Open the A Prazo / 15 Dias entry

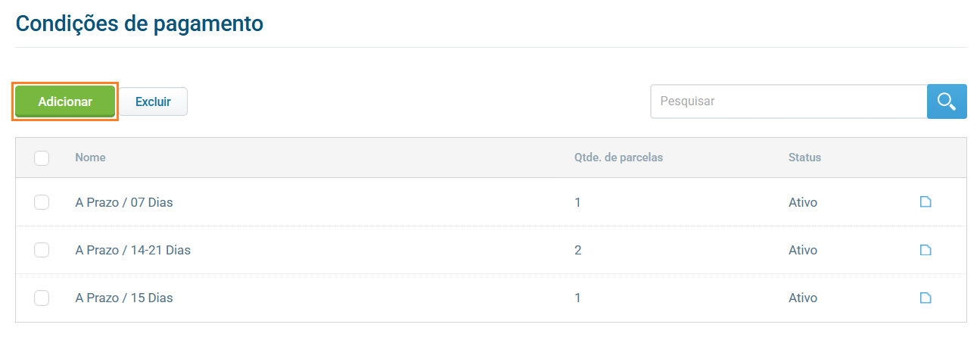tap(124, 298)
